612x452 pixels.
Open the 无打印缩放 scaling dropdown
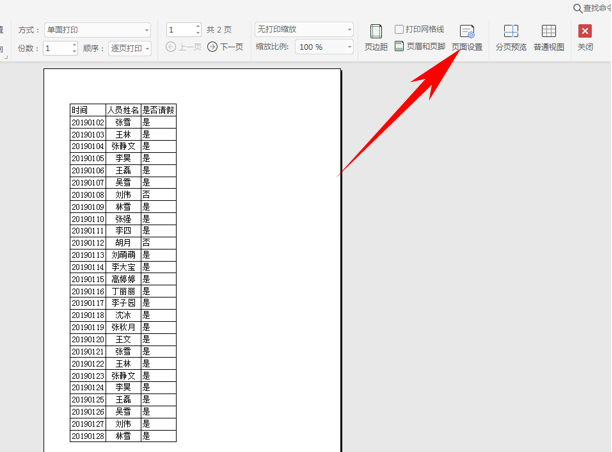click(x=304, y=29)
